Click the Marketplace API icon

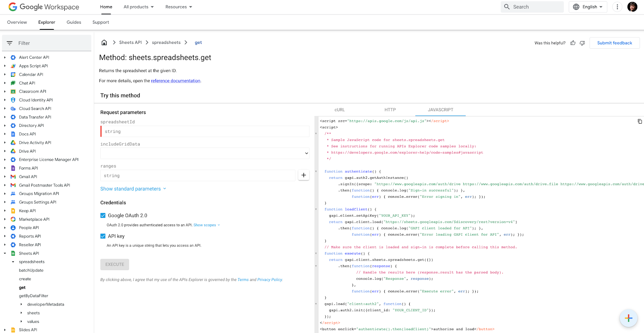click(13, 219)
